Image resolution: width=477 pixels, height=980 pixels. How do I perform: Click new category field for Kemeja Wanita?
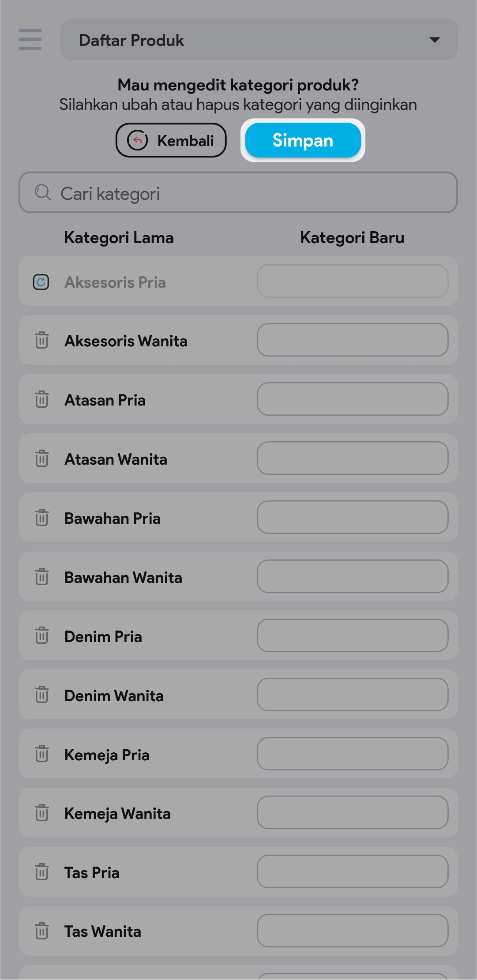[353, 813]
